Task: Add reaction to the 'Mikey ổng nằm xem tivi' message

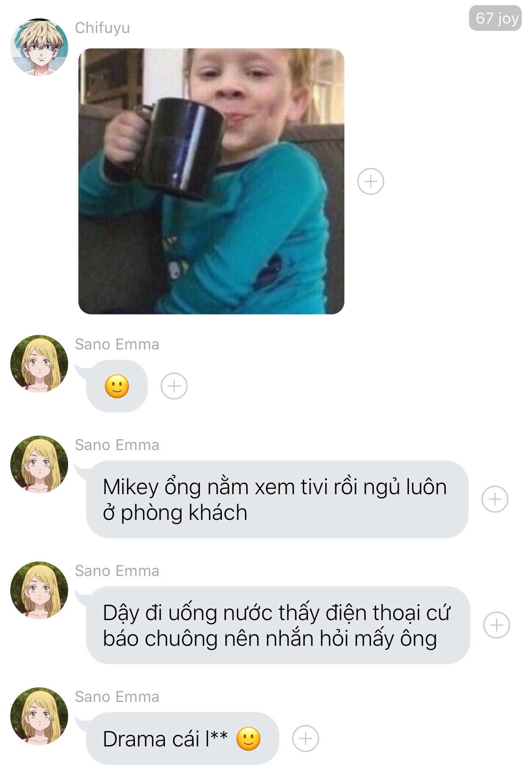Action: (x=495, y=499)
